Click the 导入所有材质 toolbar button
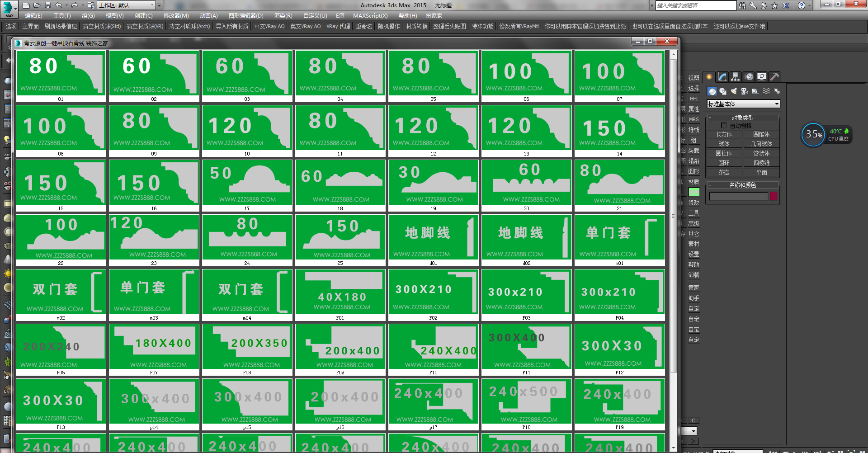This screenshot has width=868, height=453. [x=232, y=26]
